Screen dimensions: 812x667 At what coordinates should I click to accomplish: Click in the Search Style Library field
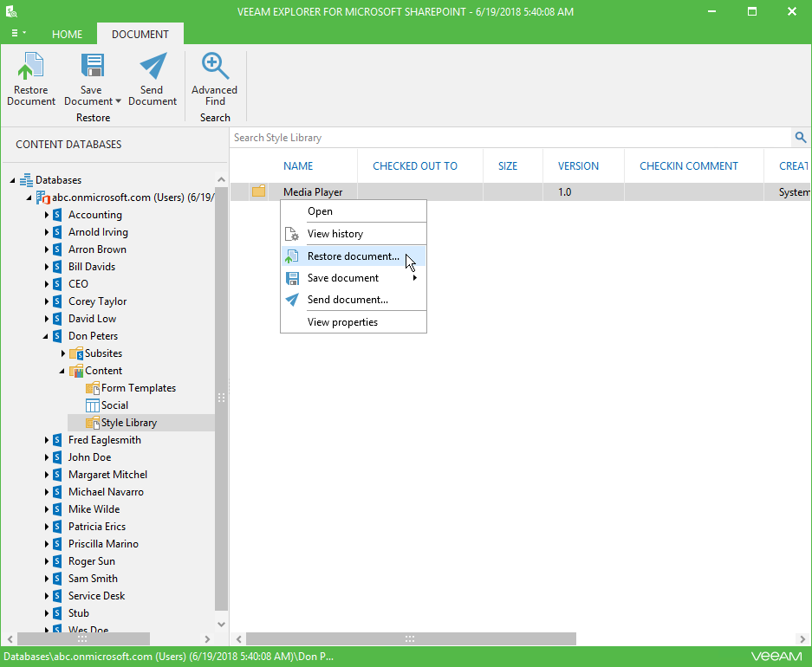(510, 138)
